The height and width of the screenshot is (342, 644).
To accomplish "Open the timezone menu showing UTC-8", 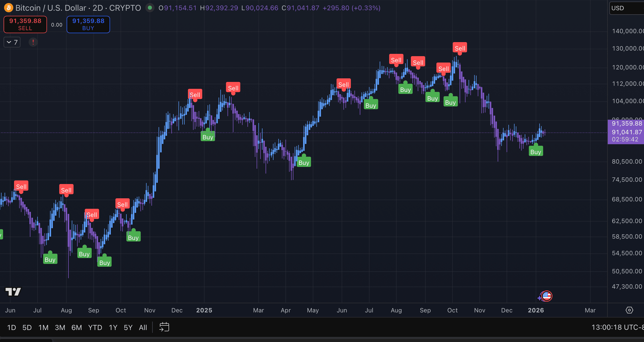I will [617, 327].
